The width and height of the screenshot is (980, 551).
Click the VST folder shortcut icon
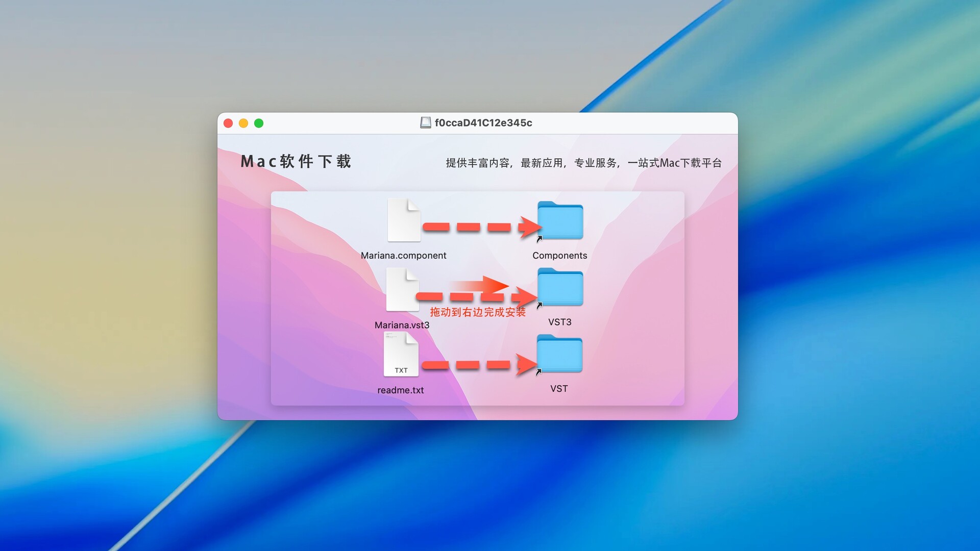[559, 354]
